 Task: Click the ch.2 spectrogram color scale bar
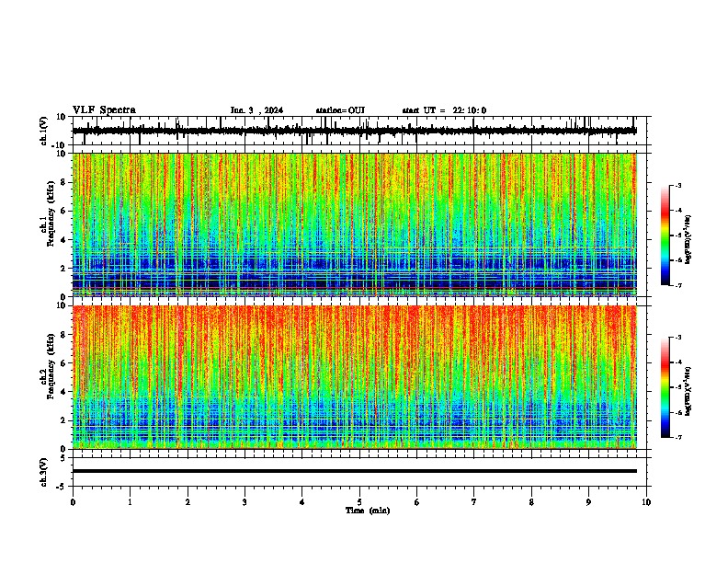(665, 387)
